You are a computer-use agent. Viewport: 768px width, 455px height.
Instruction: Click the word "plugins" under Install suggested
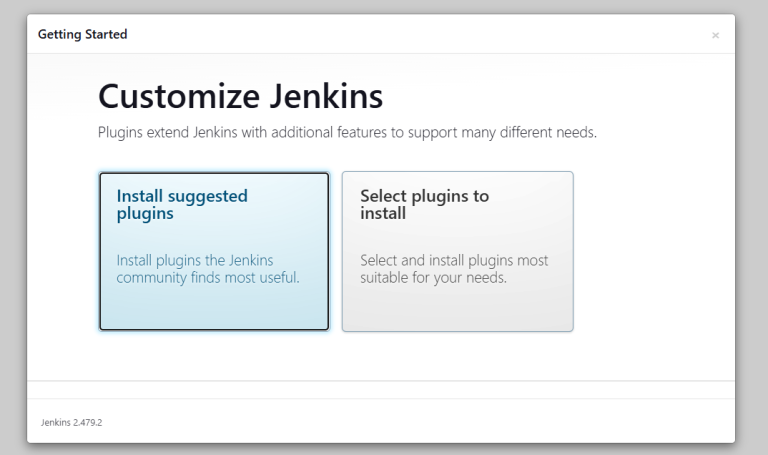(x=145, y=213)
